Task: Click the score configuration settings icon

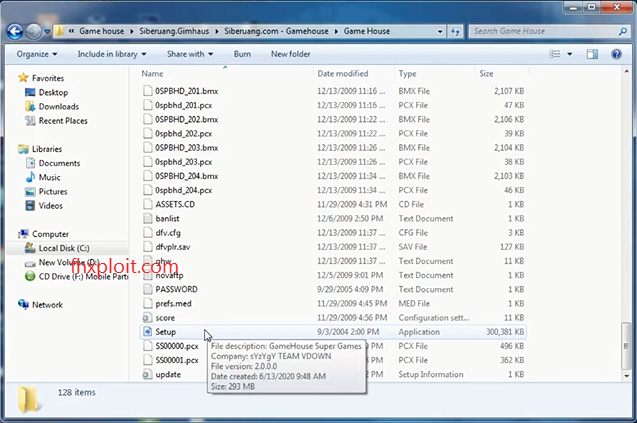Action: [147, 317]
